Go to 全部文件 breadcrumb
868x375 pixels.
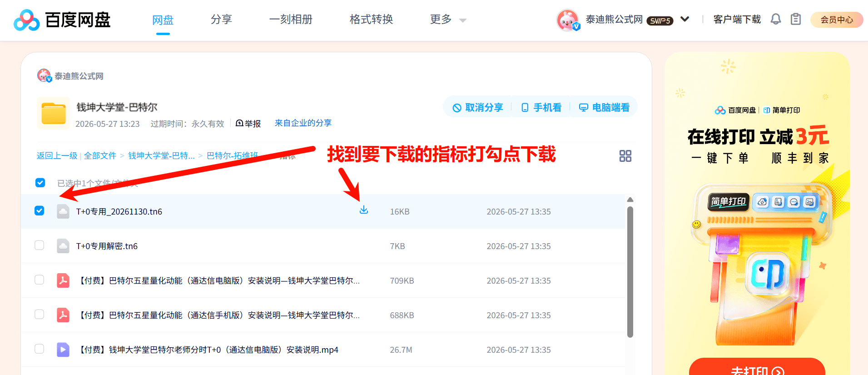point(100,155)
